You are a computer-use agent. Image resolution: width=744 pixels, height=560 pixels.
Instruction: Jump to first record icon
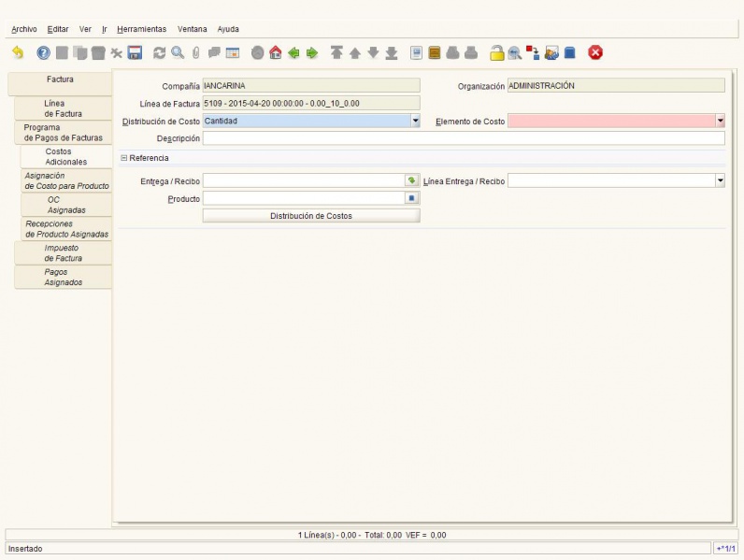coord(336,52)
